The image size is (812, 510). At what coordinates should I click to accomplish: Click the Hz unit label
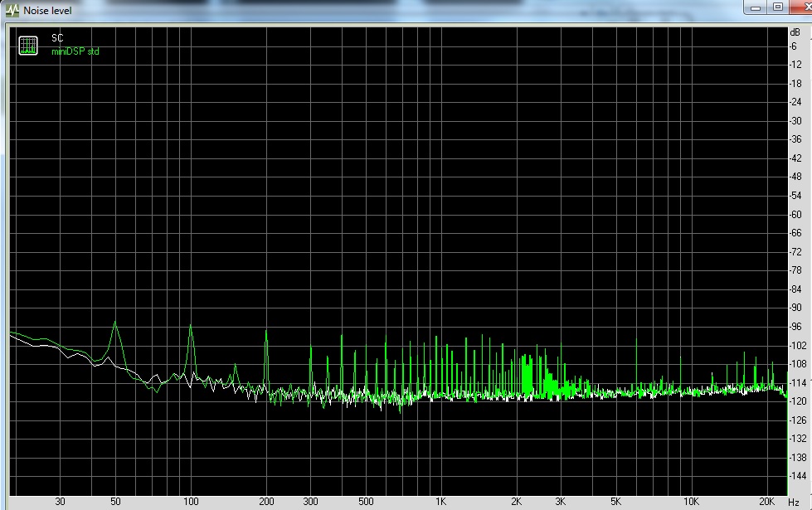(x=794, y=502)
